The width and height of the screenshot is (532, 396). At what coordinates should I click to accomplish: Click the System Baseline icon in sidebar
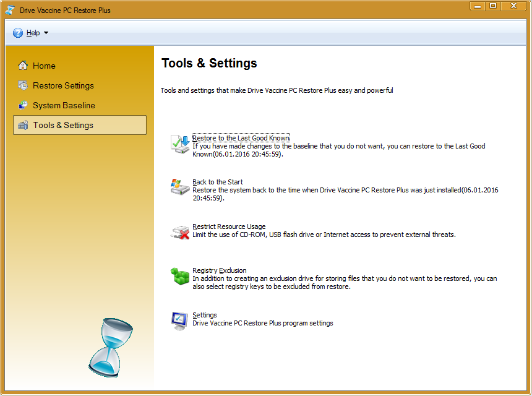click(x=23, y=105)
